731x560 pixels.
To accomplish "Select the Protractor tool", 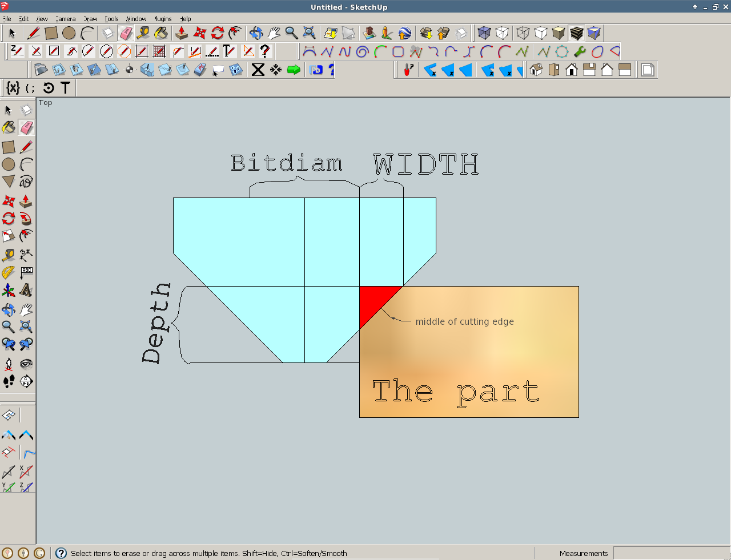I will coord(8,272).
